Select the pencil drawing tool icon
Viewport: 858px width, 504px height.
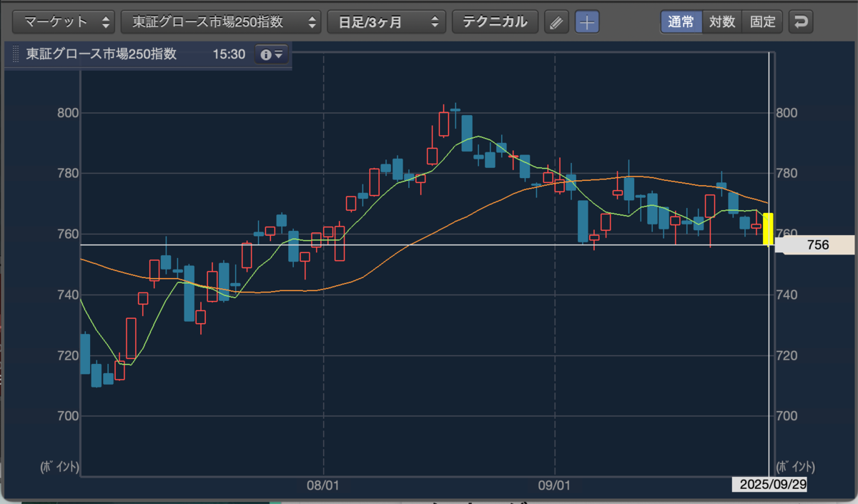pyautogui.click(x=556, y=22)
